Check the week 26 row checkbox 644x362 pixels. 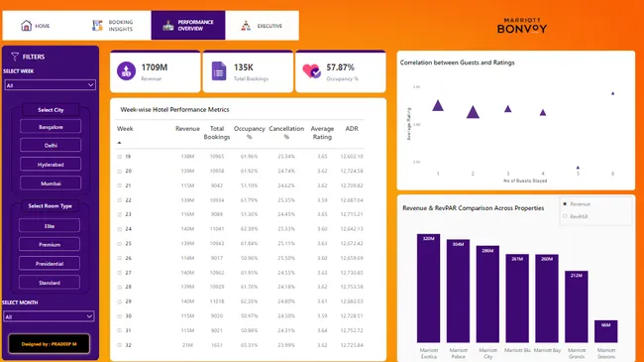(x=120, y=258)
